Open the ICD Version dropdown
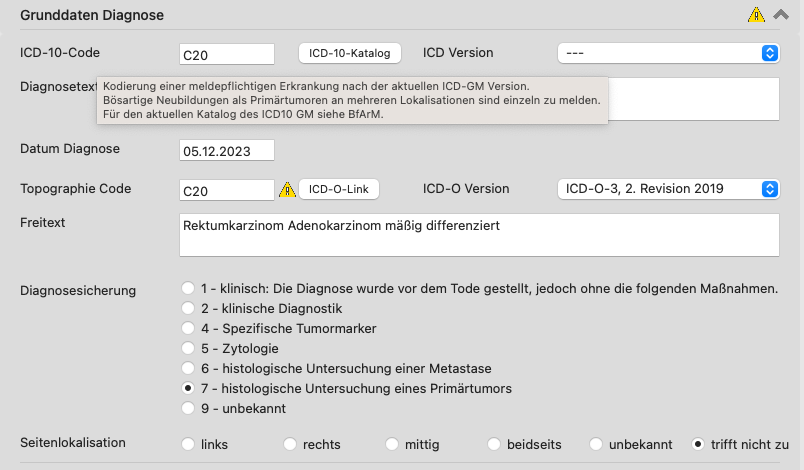The width and height of the screenshot is (804, 470). coord(669,53)
